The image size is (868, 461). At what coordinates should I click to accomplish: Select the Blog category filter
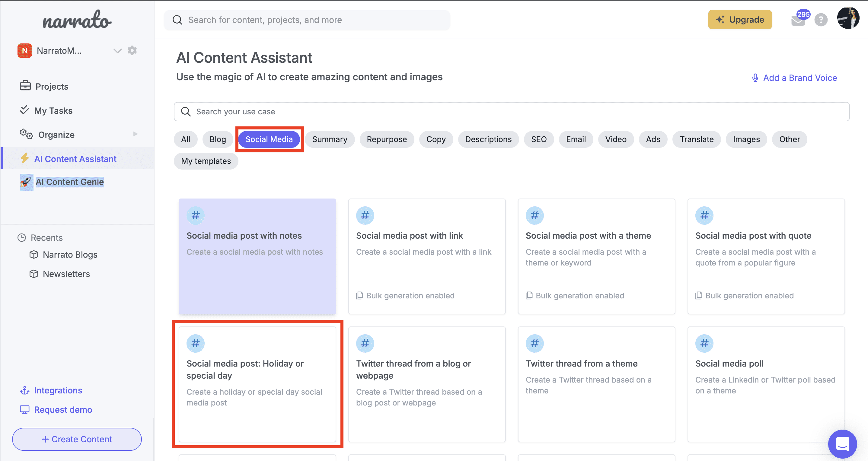pos(218,139)
